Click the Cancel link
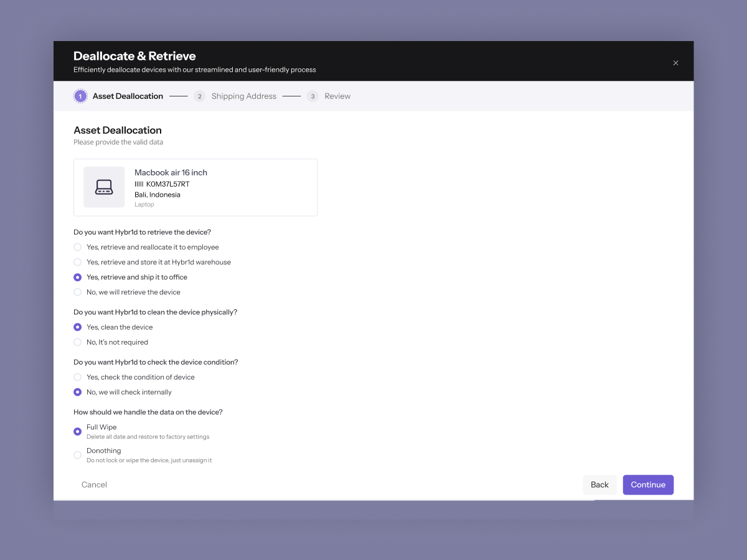The height and width of the screenshot is (560, 747). [94, 485]
